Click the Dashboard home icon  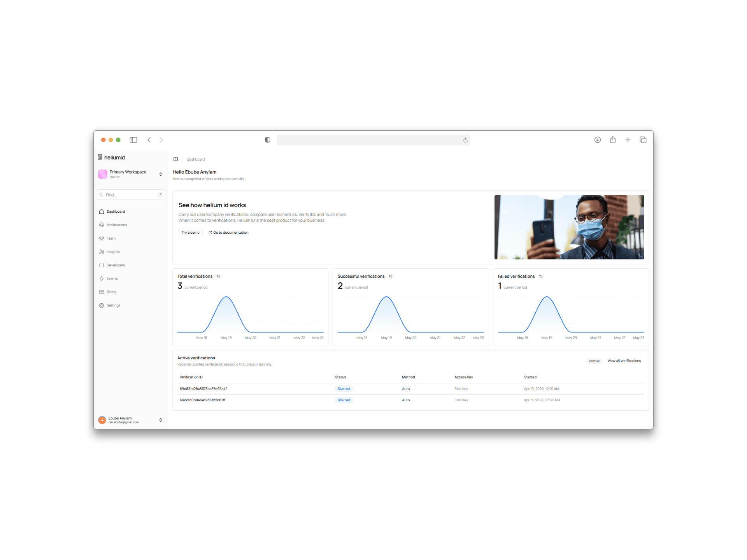tap(102, 212)
